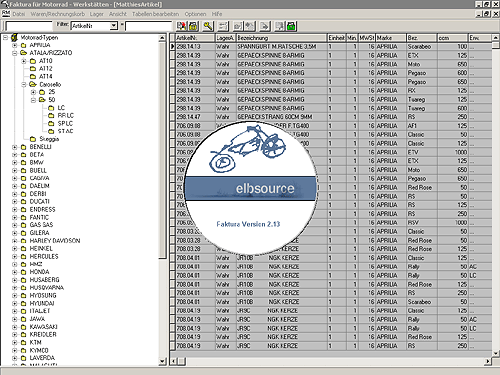The image size is (500, 375).
Task: Select the row selector of the 298.14.13 row
Action: point(172,47)
